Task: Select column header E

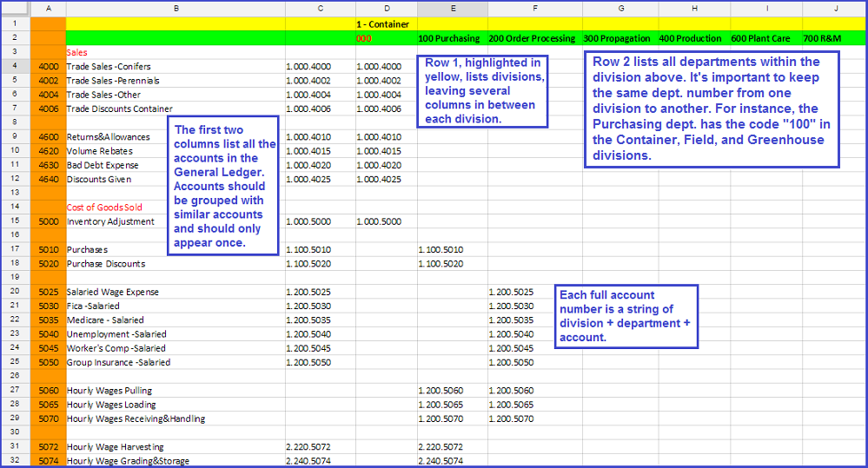Action: click(453, 9)
